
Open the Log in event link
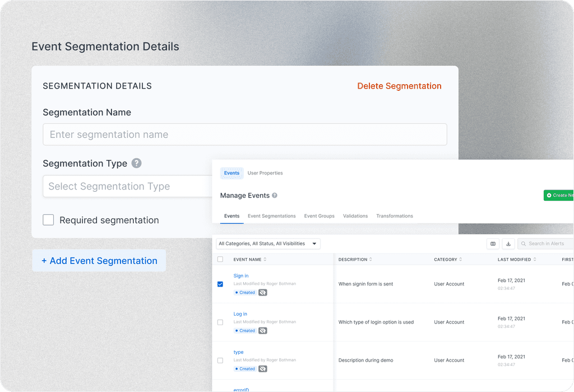click(x=240, y=314)
